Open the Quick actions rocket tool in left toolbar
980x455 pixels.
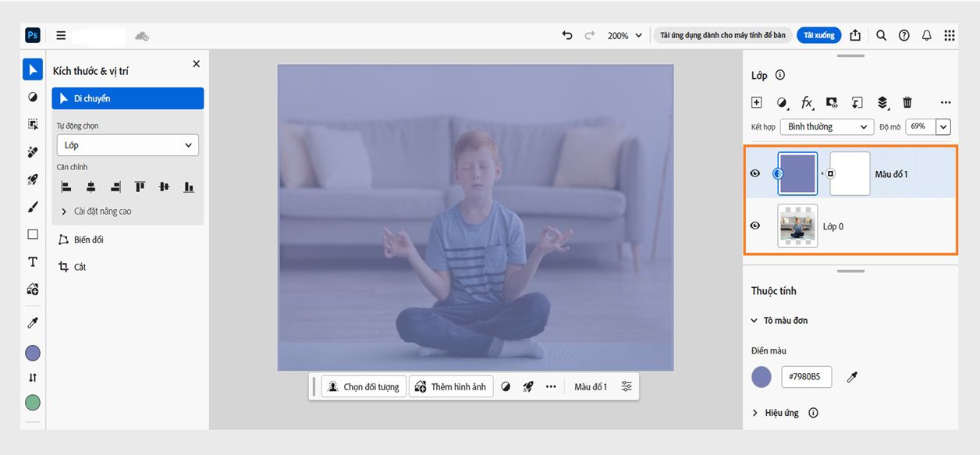33,180
